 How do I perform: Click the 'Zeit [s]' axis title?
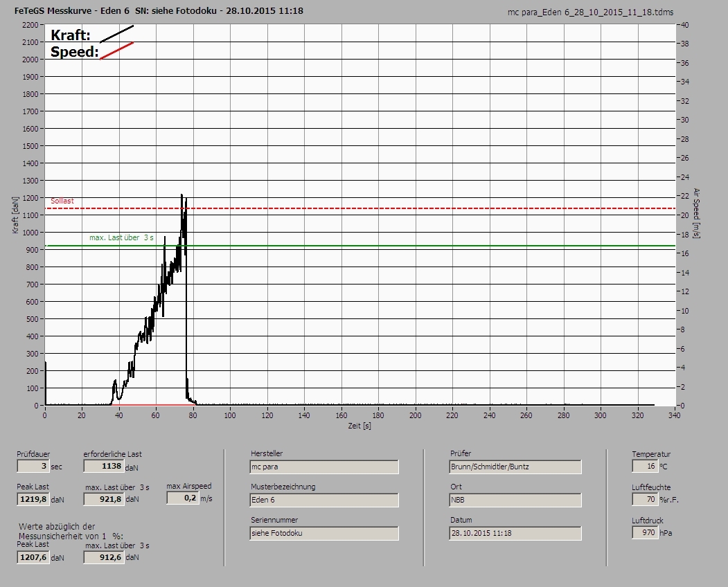[359, 426]
